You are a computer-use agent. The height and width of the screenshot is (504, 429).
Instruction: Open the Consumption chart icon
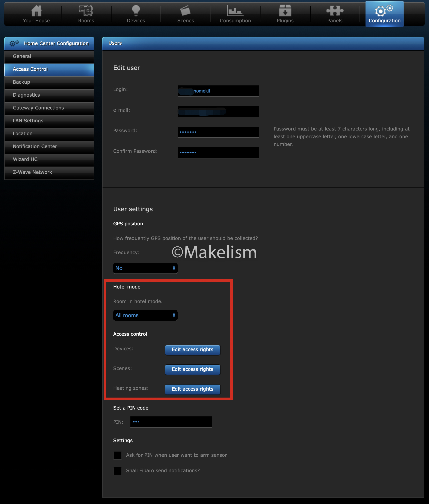[235, 11]
